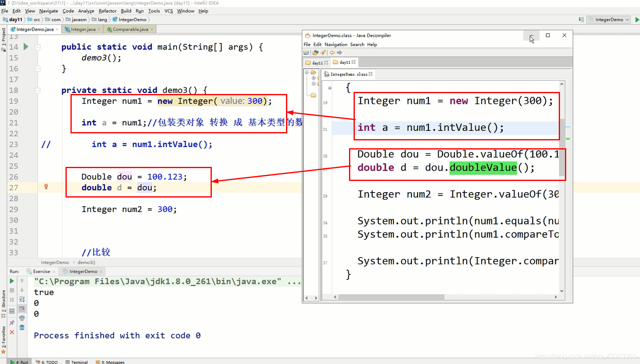This screenshot has width=640, height=364.
Task: Rerun IntegerDemo with green play icon in Run panel
Action: [x=12, y=281]
